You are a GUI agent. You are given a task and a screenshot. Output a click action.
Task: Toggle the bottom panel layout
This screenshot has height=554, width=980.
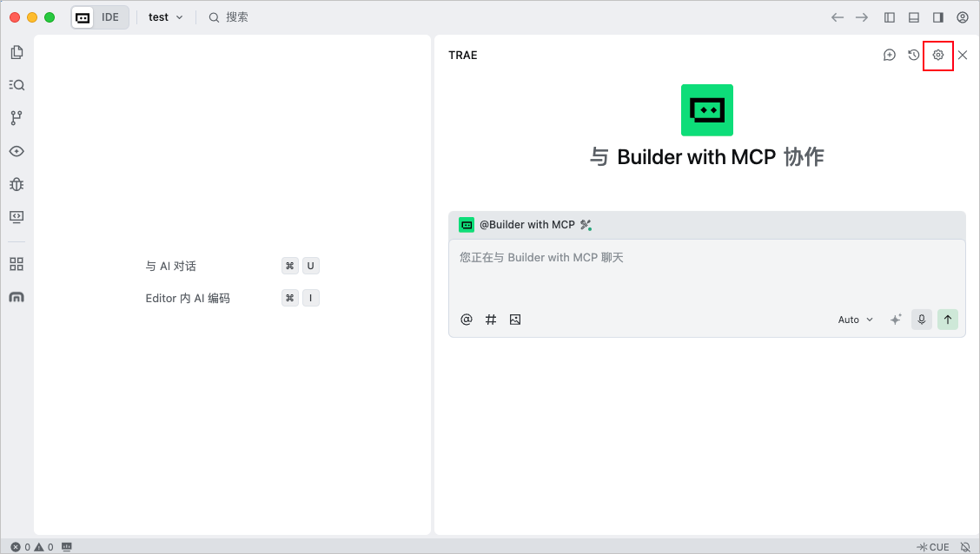[914, 17]
